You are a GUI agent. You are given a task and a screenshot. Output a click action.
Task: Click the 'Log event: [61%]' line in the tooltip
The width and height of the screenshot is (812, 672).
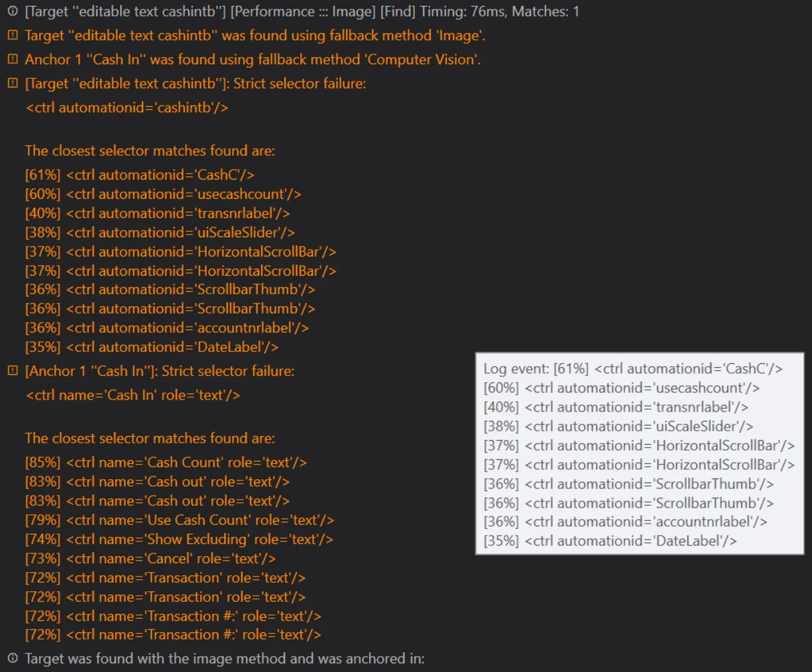tap(633, 368)
